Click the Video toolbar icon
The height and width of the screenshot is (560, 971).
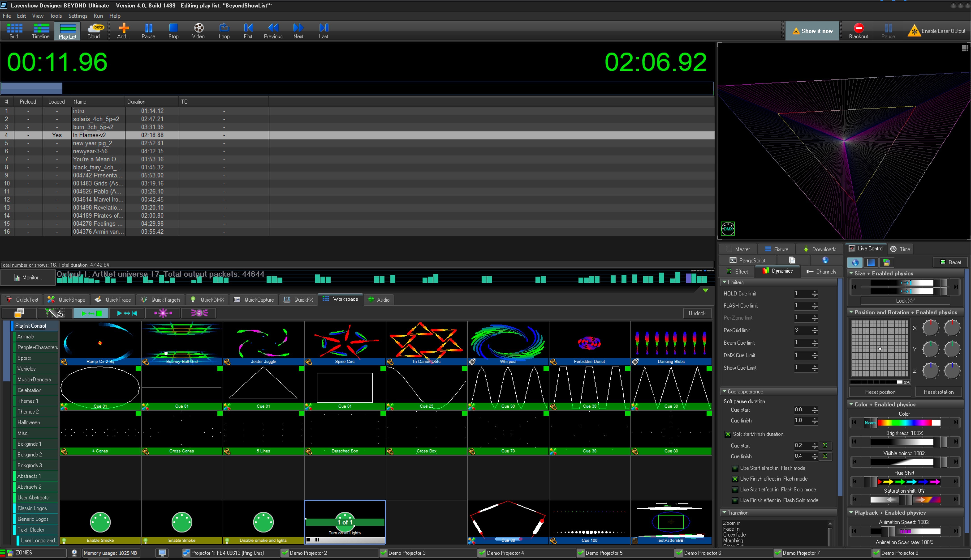pyautogui.click(x=198, y=28)
